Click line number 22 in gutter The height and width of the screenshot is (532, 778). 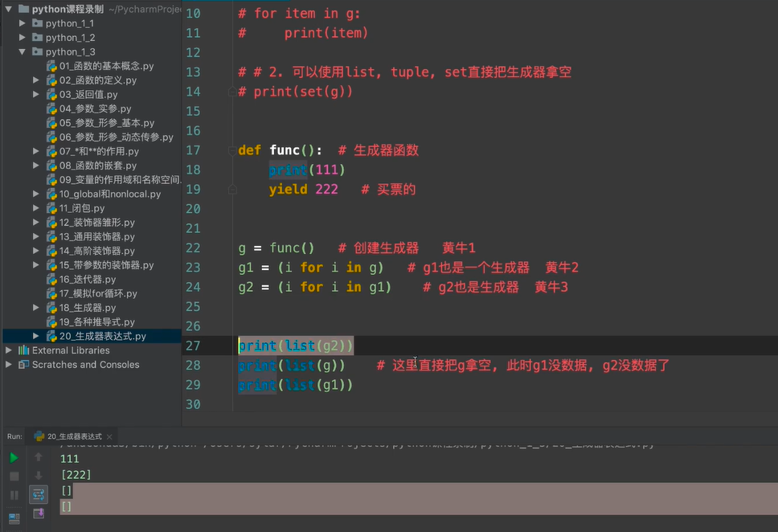pos(193,248)
